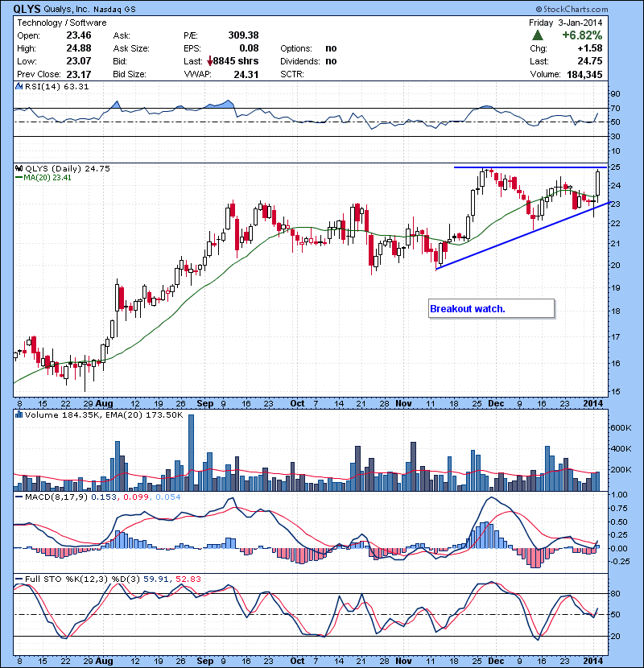Image resolution: width=644 pixels, height=668 pixels.
Task: Click the P/E value 309.38
Action: pyautogui.click(x=243, y=35)
